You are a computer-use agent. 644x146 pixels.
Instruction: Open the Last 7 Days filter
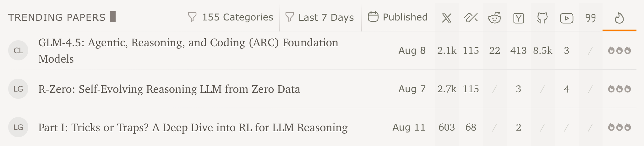coord(319,17)
